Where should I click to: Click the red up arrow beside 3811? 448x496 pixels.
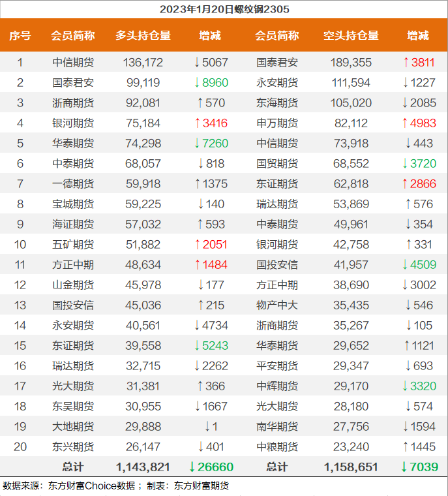point(406,63)
